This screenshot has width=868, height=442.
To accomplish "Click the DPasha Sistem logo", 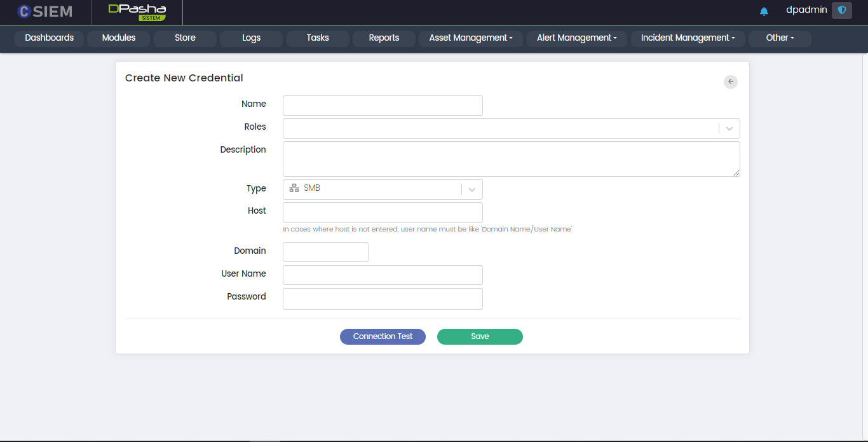I will point(137,12).
